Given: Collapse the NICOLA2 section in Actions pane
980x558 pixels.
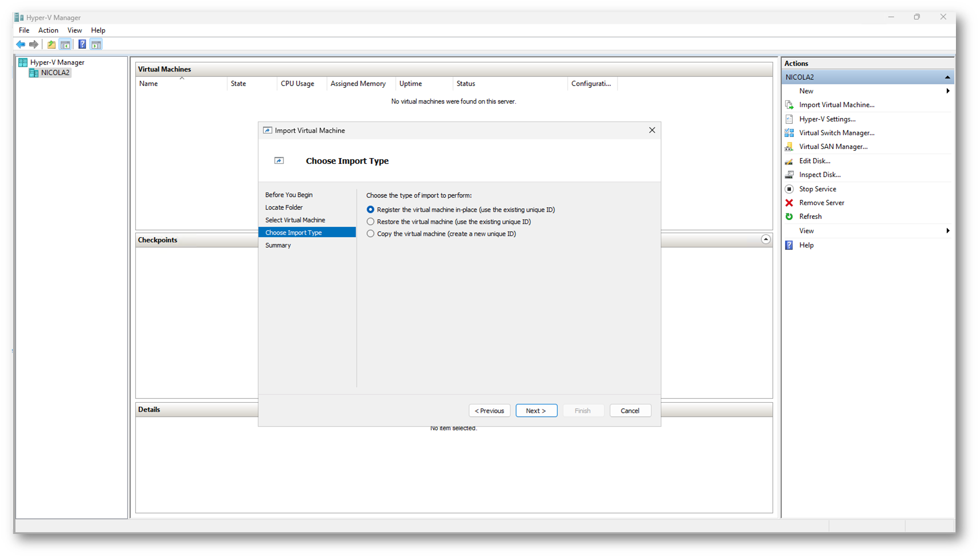Looking at the screenshot, I should coord(947,77).
